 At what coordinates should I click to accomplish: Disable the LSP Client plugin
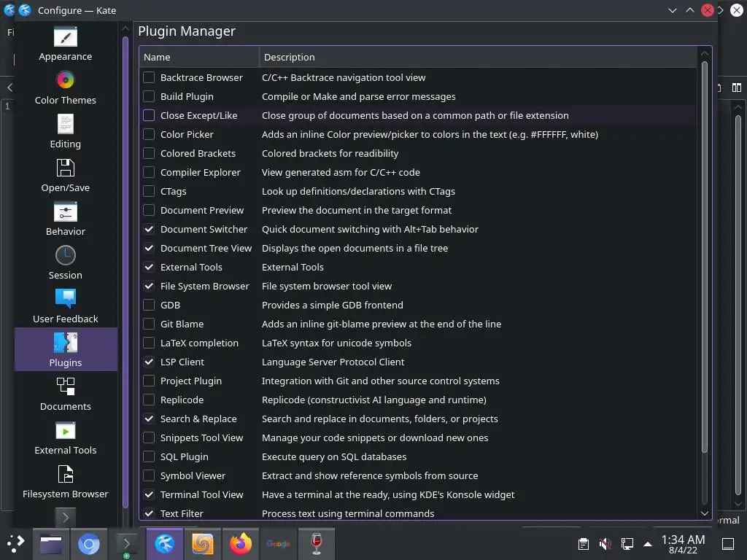(x=149, y=362)
